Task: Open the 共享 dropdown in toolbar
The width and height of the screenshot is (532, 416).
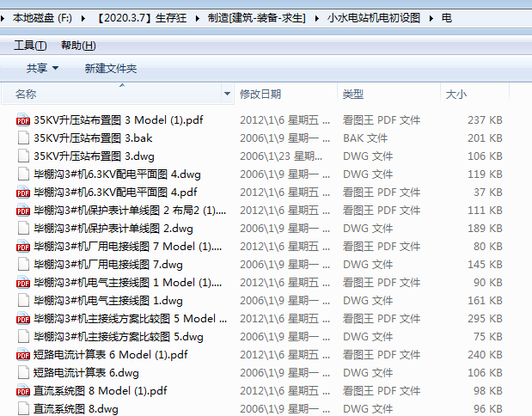Action: [x=42, y=68]
